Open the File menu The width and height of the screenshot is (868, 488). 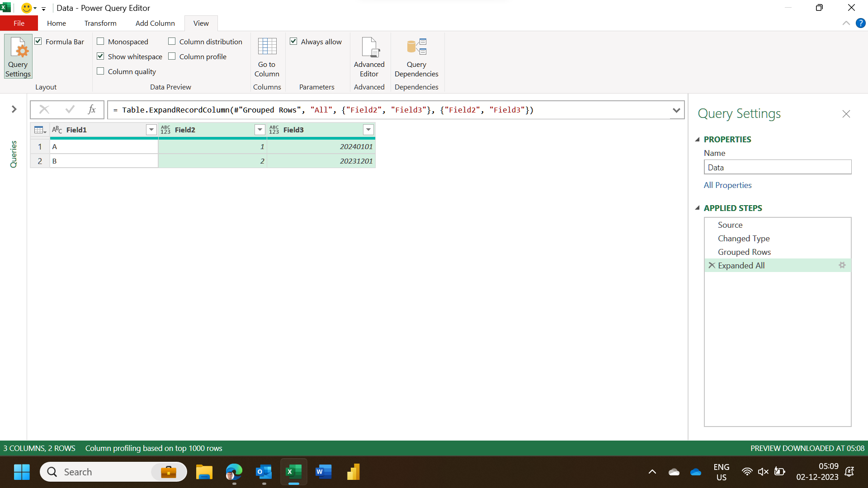click(x=19, y=23)
